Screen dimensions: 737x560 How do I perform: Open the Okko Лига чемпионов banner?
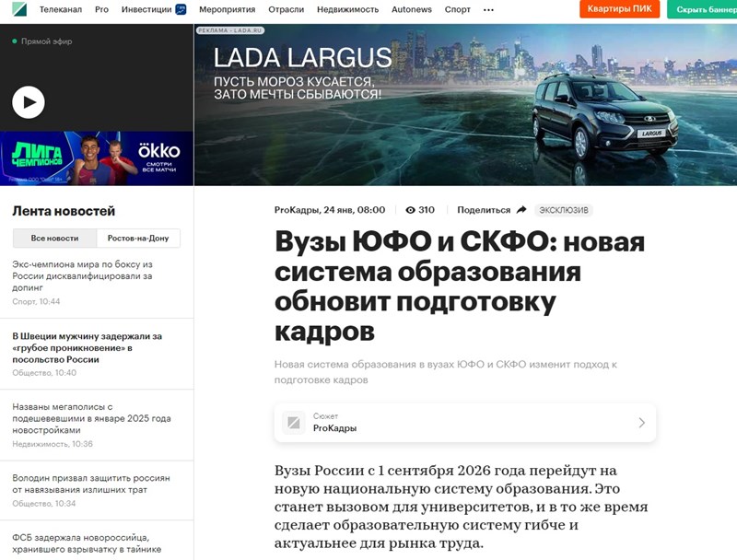[97, 158]
